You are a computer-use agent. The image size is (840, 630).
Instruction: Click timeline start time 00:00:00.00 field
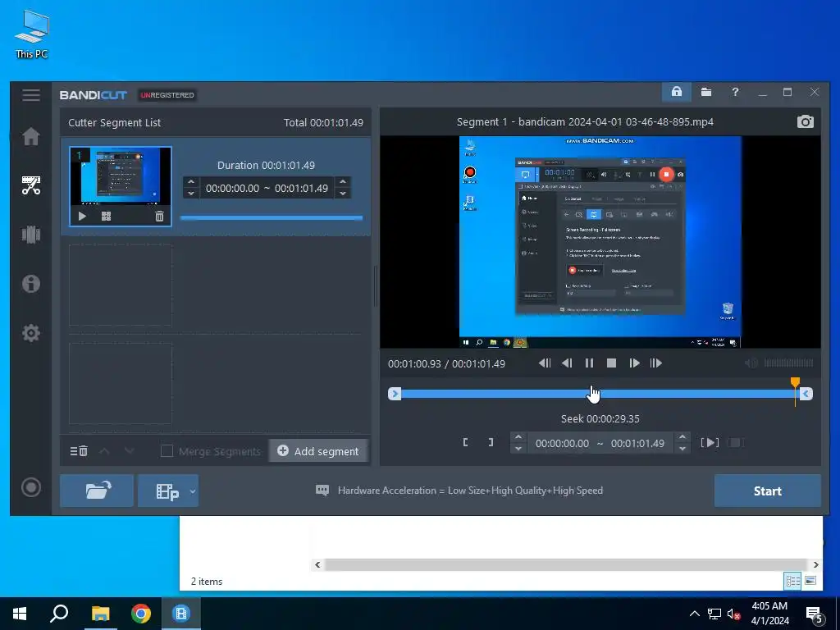[x=562, y=443]
